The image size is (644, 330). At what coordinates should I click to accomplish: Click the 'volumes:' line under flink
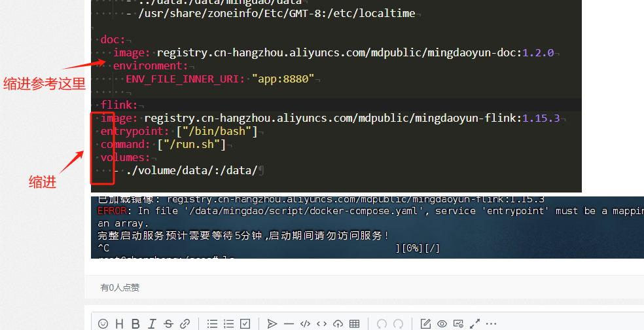(125, 157)
